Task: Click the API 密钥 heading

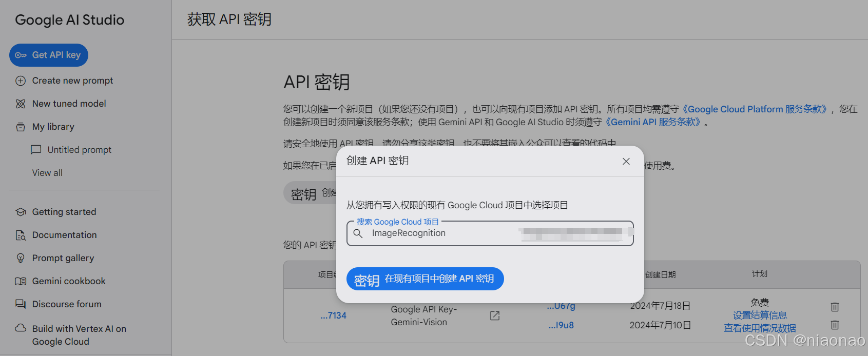Action: pos(317,82)
